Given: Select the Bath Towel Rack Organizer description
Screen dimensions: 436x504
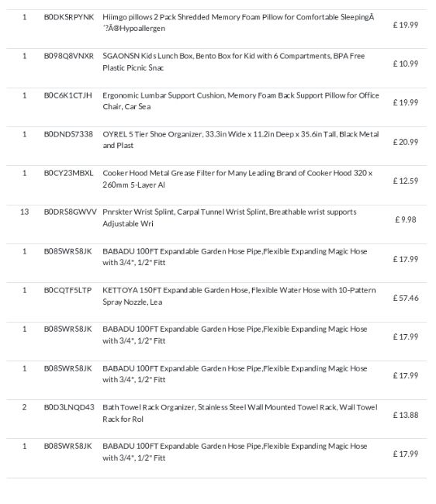Looking at the screenshot, I should [x=240, y=413].
